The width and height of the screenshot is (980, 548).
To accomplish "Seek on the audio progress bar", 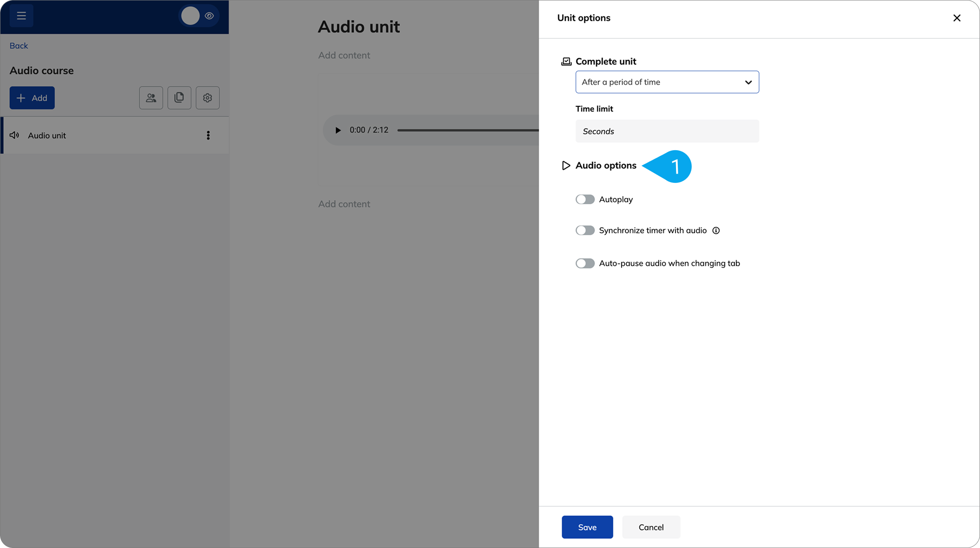I will coord(468,130).
